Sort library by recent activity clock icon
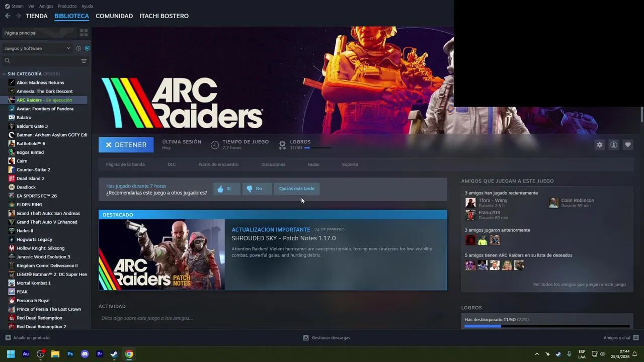Image resolution: width=644 pixels, height=362 pixels. pyautogui.click(x=78, y=48)
